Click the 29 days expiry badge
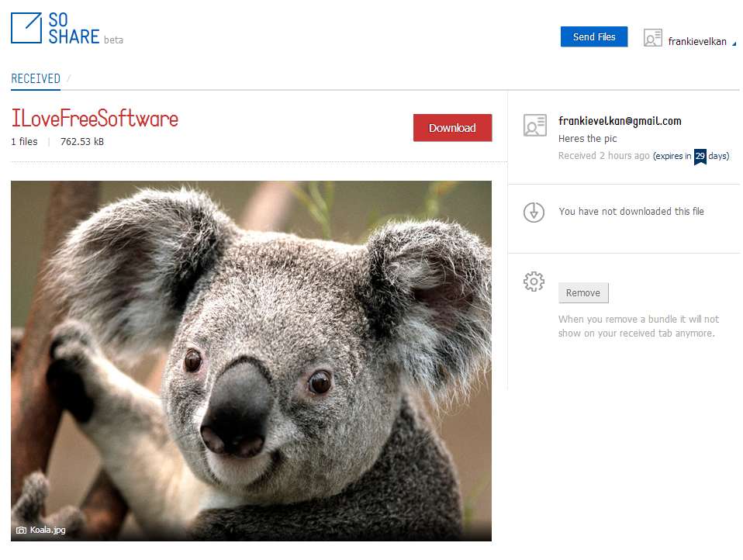This screenshot has width=743, height=560. coord(700,156)
